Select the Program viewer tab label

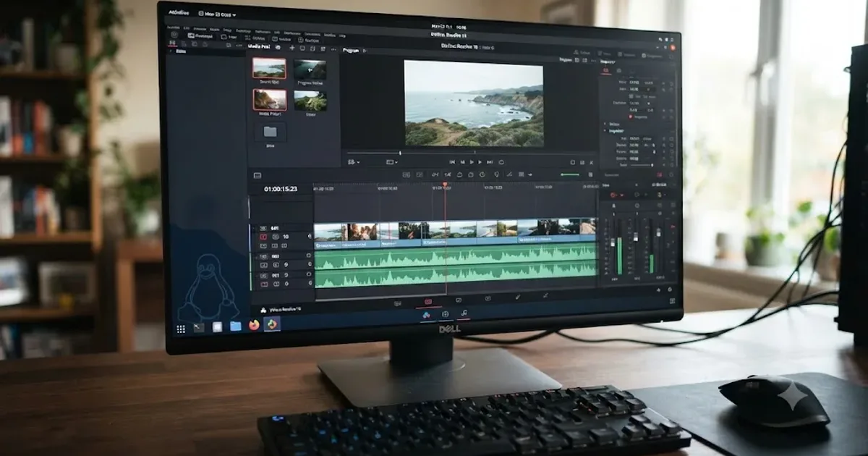[x=351, y=51]
